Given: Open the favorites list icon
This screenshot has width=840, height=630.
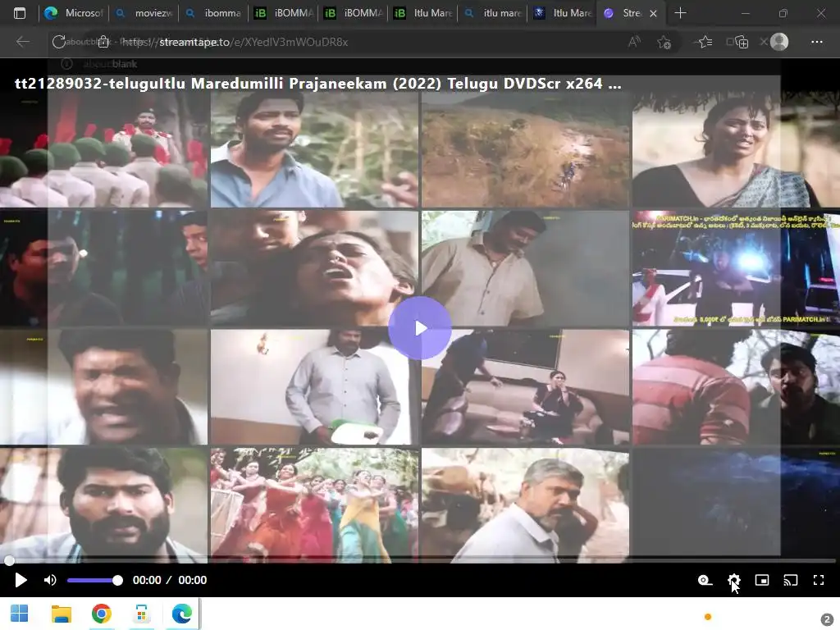Looking at the screenshot, I should pyautogui.click(x=705, y=42).
